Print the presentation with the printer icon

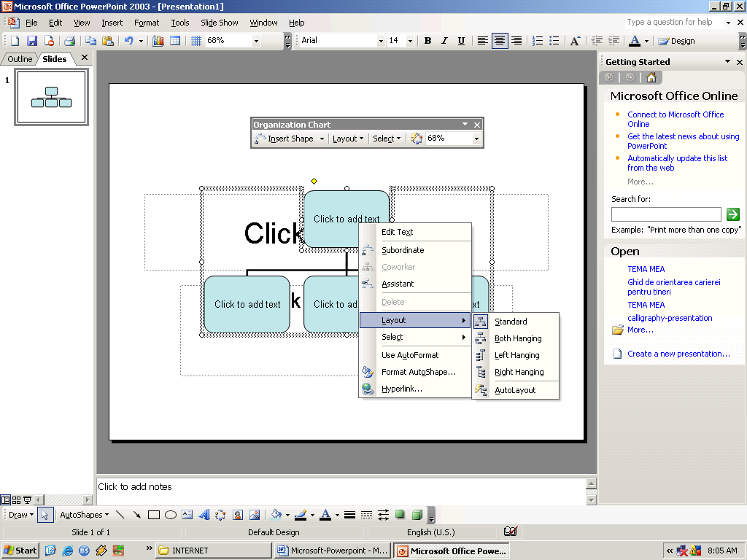(69, 41)
